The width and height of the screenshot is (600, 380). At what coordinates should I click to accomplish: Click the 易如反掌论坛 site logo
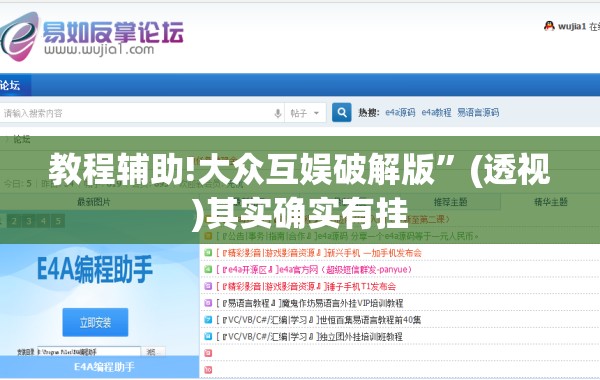[92, 37]
